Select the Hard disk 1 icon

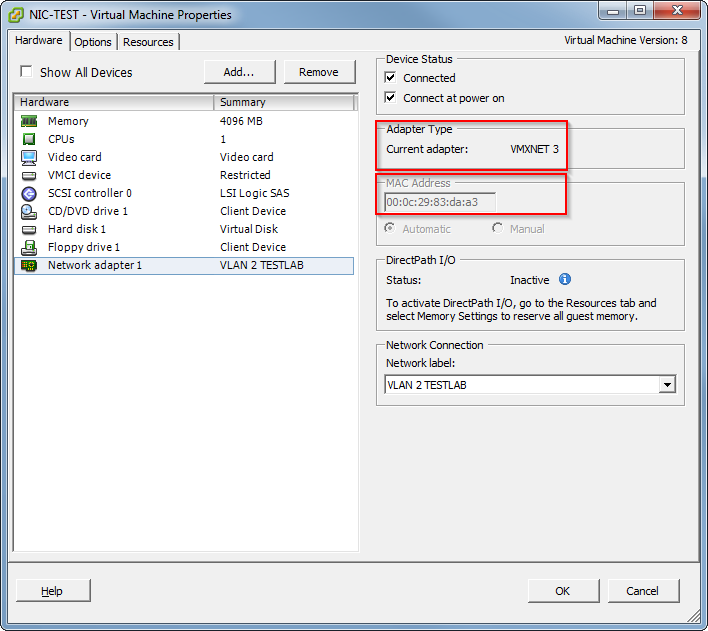(29, 229)
